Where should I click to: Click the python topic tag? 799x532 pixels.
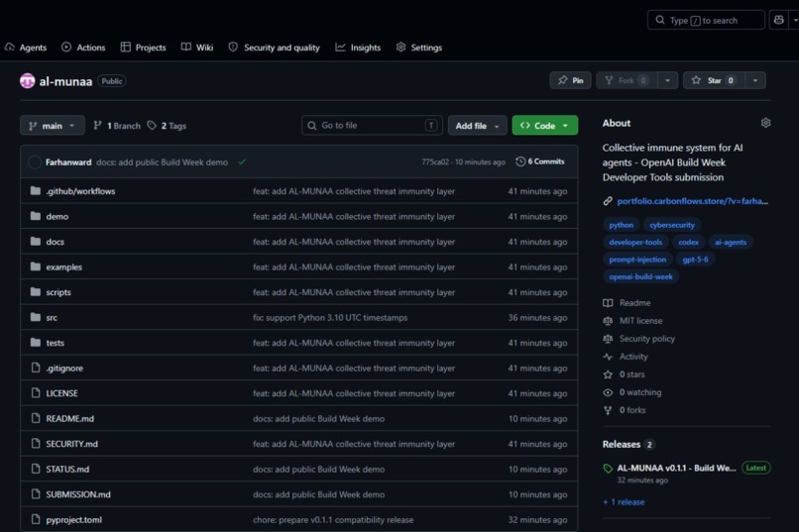click(622, 225)
